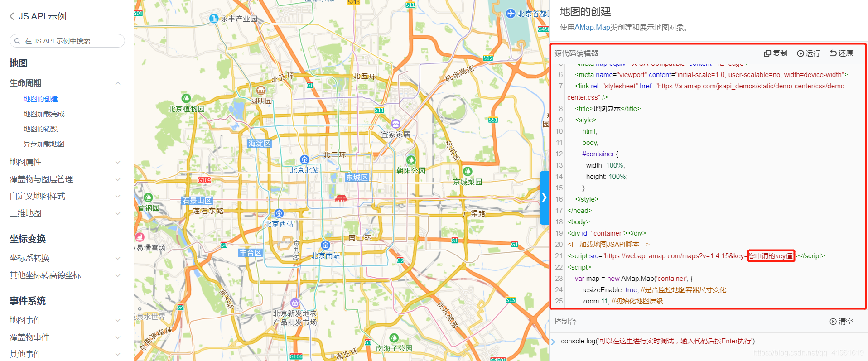This screenshot has height=361, width=868.
Task: Clear the console with 清空
Action: pyautogui.click(x=841, y=322)
